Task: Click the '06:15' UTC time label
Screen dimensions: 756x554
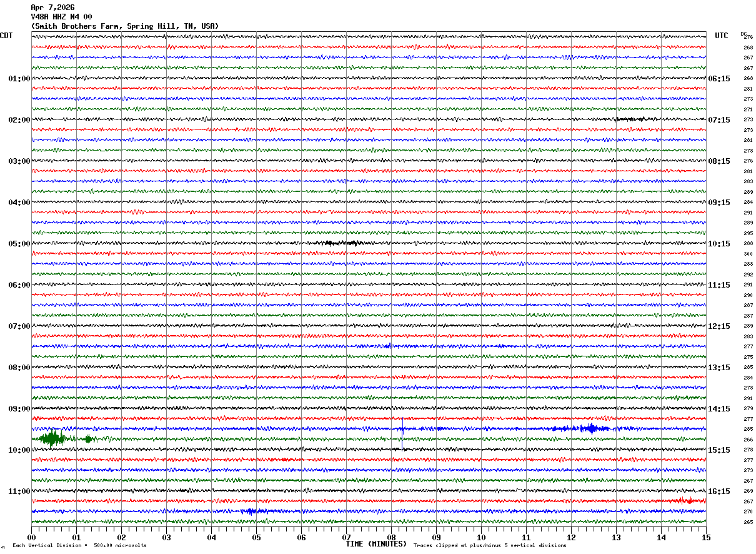Action: point(719,79)
